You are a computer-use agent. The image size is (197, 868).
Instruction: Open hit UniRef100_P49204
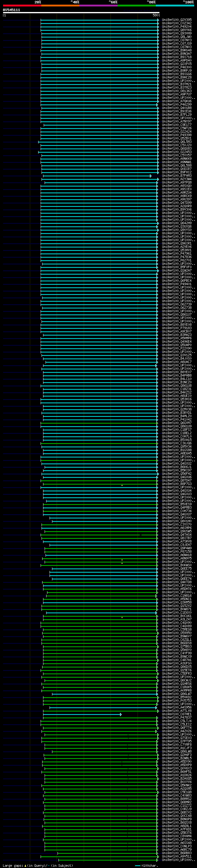(177, 26)
